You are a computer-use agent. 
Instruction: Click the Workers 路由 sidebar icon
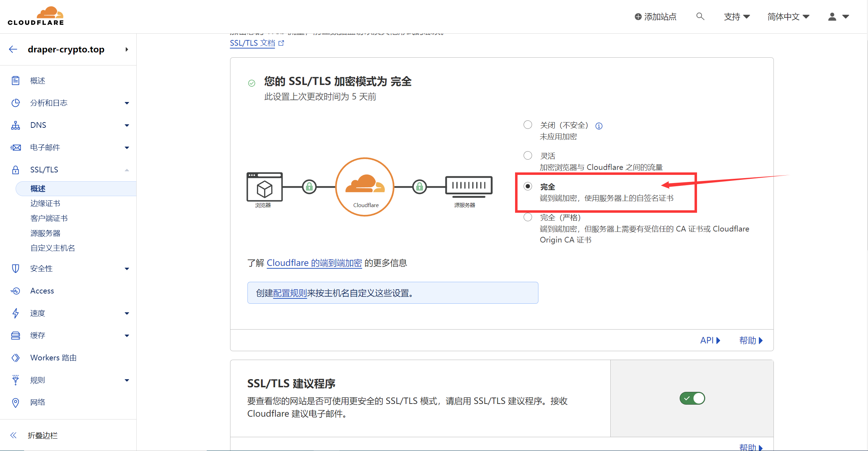15,358
